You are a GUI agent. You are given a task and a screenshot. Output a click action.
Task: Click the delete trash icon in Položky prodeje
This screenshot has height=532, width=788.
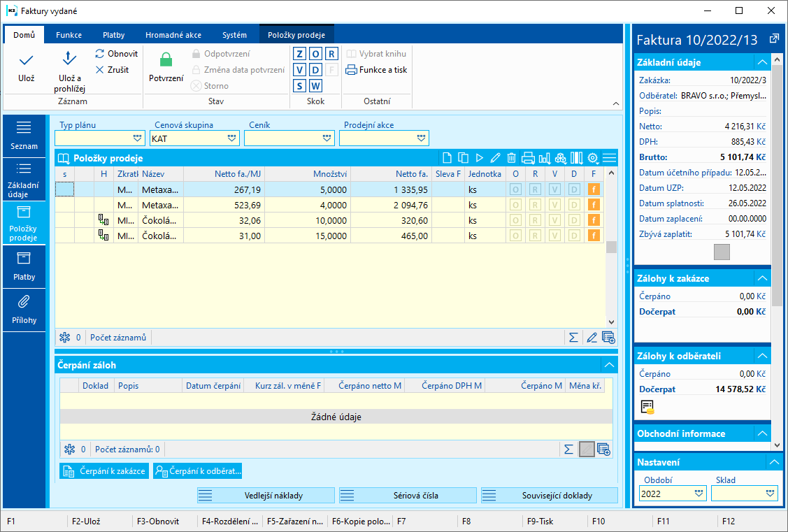512,158
